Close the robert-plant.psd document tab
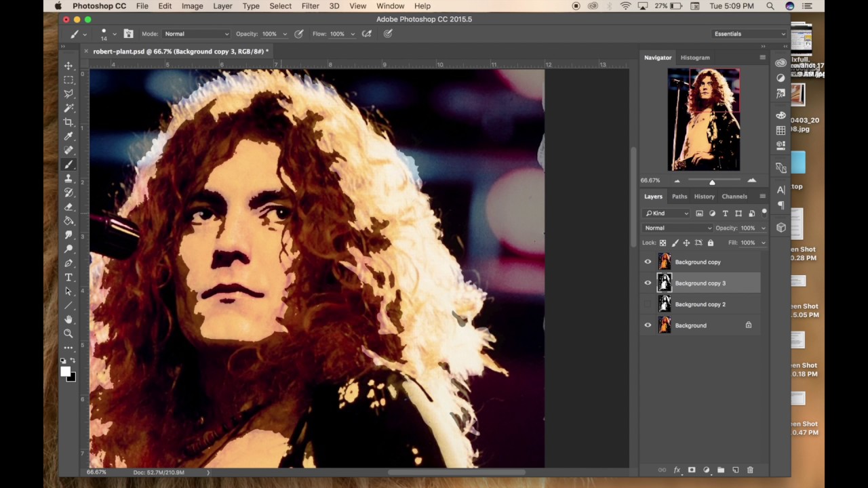The image size is (868, 488). coord(86,52)
